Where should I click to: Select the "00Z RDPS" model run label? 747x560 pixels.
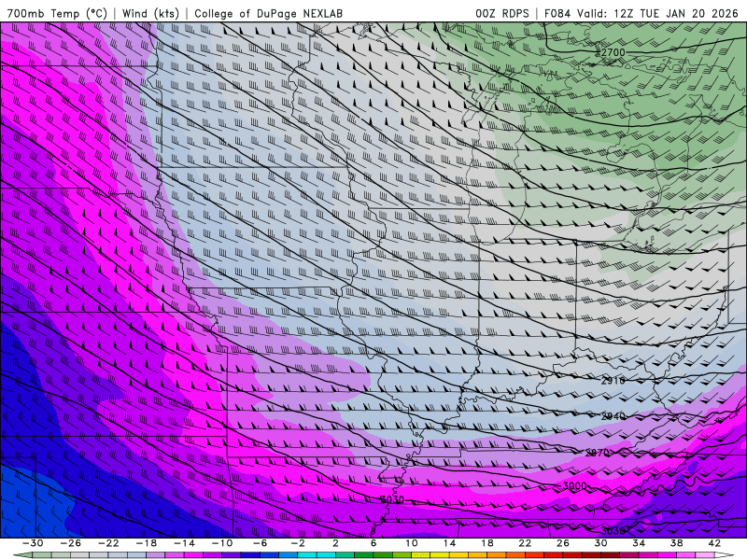click(x=502, y=13)
